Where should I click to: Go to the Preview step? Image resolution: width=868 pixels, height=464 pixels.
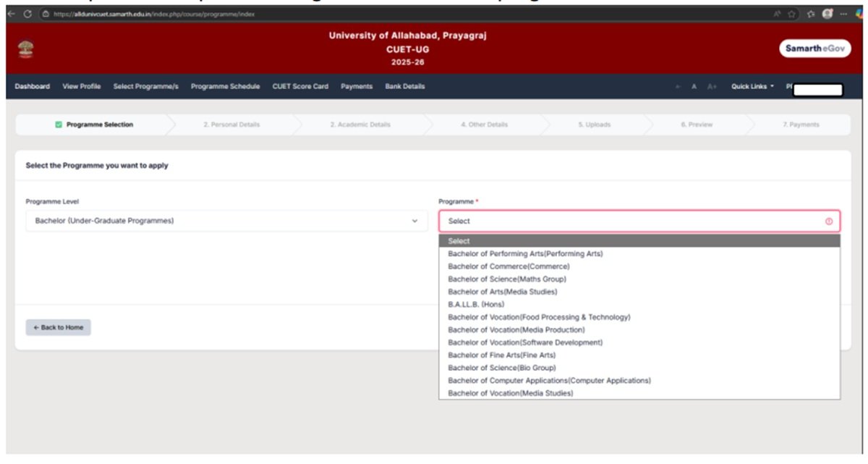pyautogui.click(x=697, y=125)
